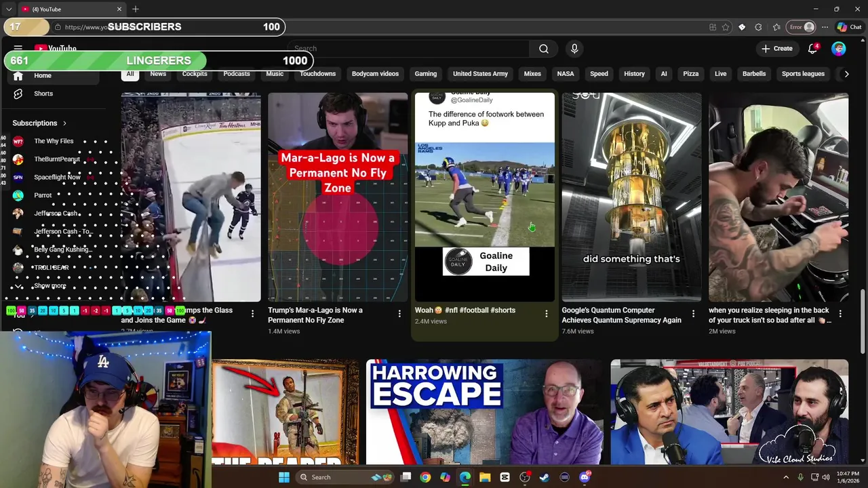The height and width of the screenshot is (488, 868).
Task: Select the News filter chip
Action: [x=158, y=74]
